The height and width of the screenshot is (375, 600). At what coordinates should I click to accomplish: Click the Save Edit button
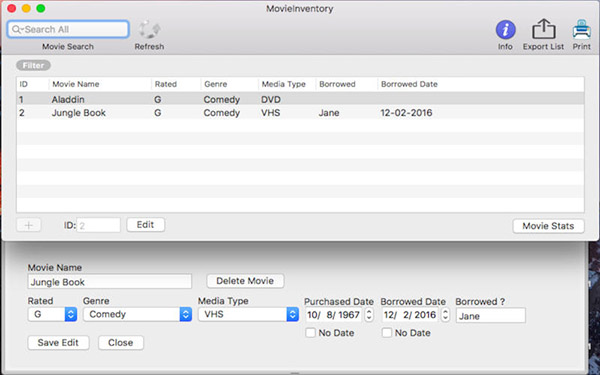click(x=58, y=342)
